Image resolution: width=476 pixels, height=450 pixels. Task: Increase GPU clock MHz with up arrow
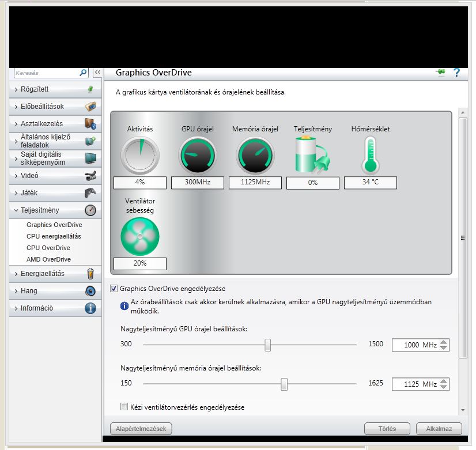(x=444, y=342)
